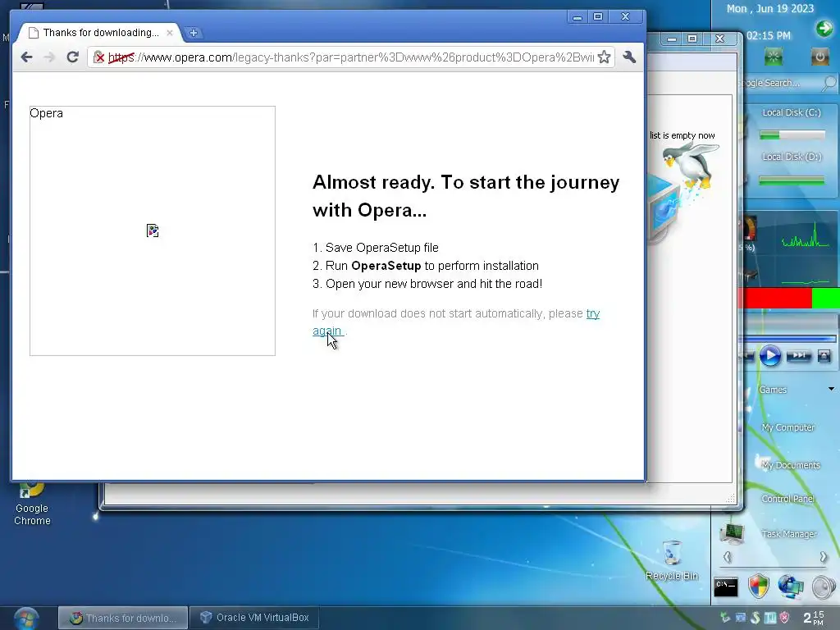Click the sidebar speaker volume icon
Image resolution: width=840 pixels, height=630 pixels.
(x=823, y=587)
